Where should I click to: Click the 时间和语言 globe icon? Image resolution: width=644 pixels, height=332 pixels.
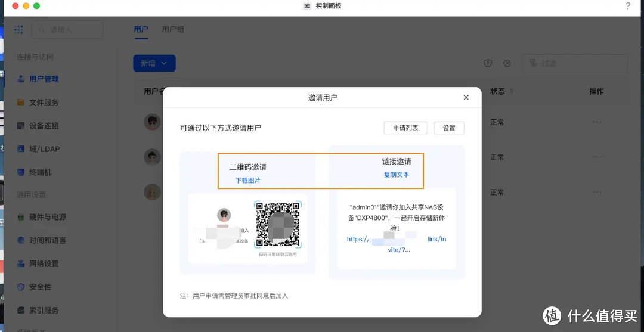click(20, 240)
